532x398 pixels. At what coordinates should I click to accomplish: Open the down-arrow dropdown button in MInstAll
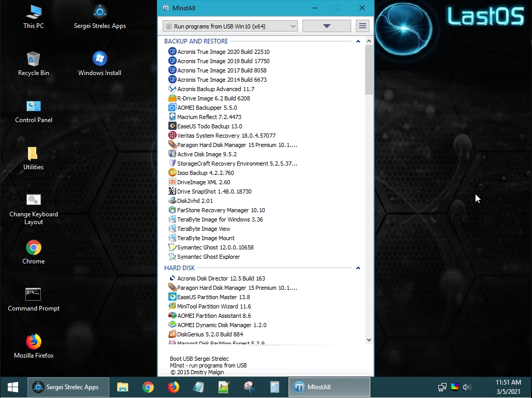tap(327, 26)
